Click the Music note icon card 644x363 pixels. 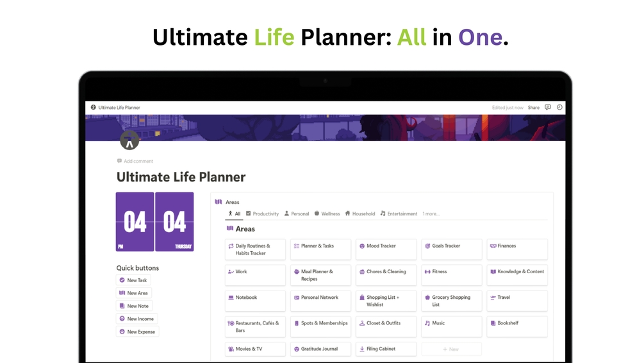click(427, 323)
